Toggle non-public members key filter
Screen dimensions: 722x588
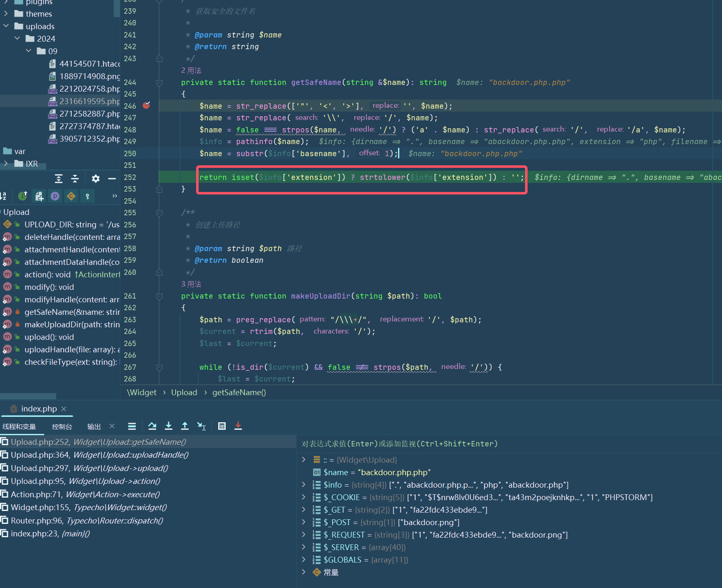(87, 196)
